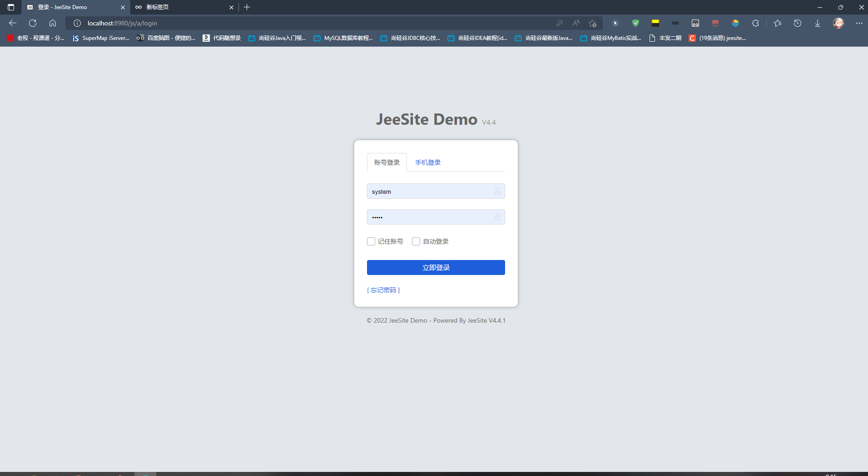Open the 丰发二期 bookmark
868x476 pixels.
[x=665, y=38]
